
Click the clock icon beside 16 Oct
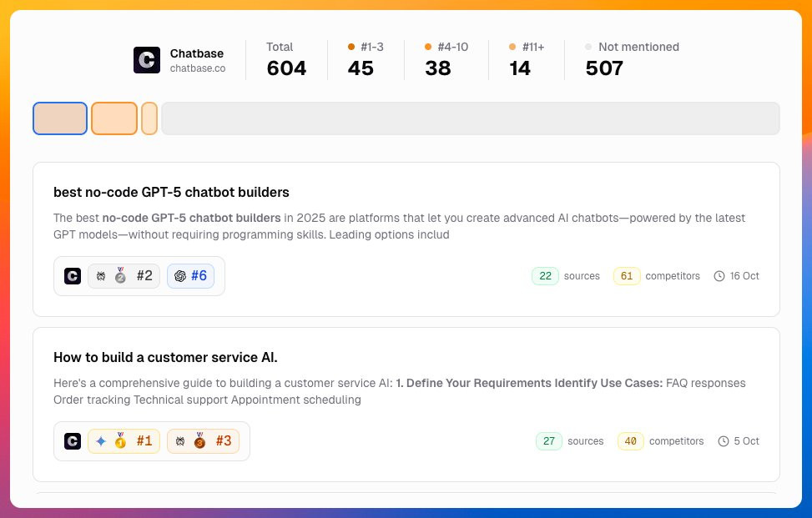pyautogui.click(x=719, y=276)
